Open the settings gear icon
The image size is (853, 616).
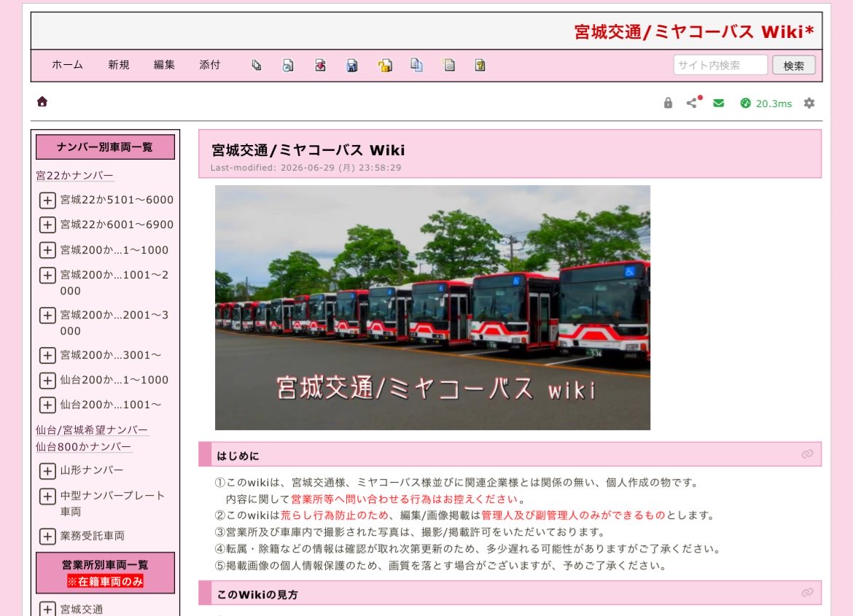coord(809,103)
